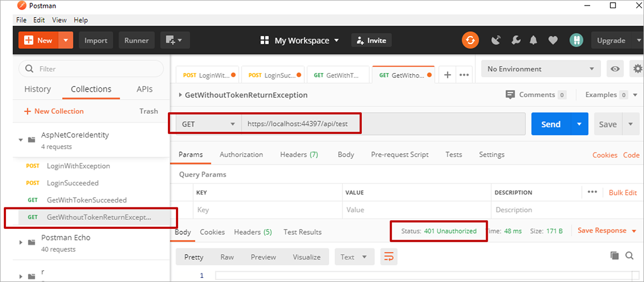Toggle the wrap lines icon in response
The width and height of the screenshot is (644, 282).
(x=389, y=257)
